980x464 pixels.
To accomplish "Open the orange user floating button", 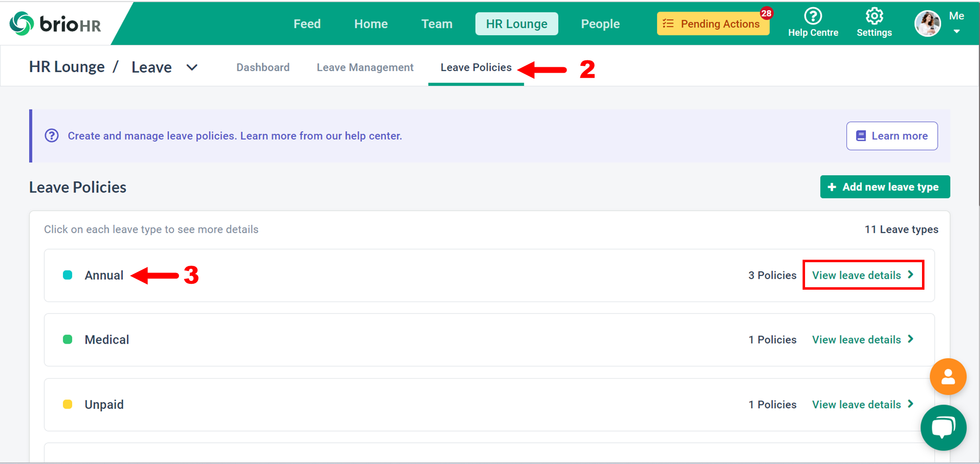I will tap(948, 377).
